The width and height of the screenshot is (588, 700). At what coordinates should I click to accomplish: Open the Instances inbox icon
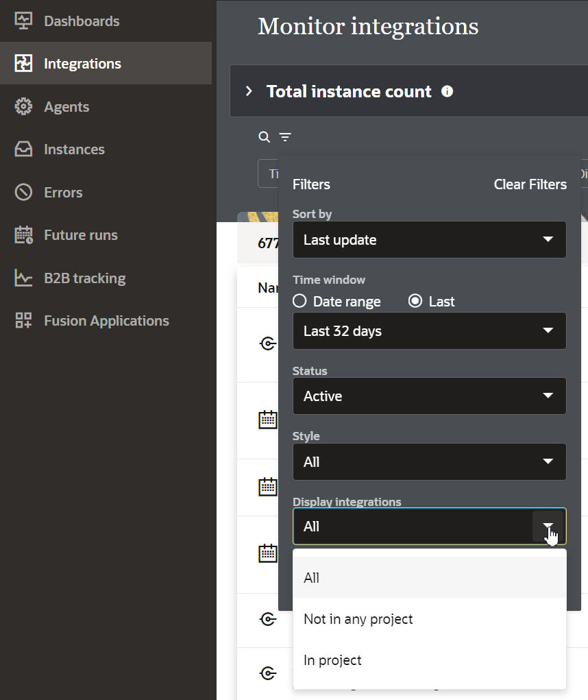click(x=23, y=149)
